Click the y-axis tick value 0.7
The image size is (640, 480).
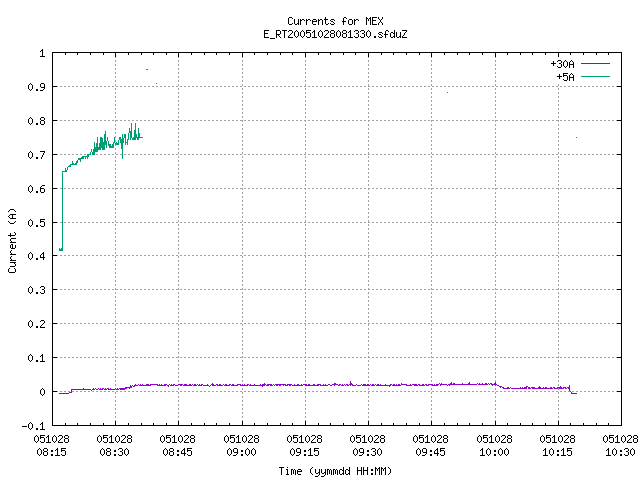pyautogui.click(x=36, y=155)
